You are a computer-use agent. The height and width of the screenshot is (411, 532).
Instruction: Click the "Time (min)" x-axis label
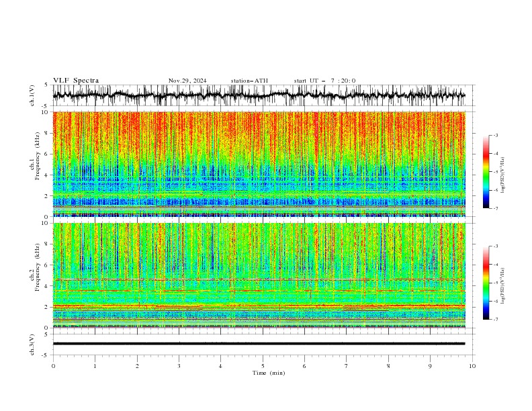point(269,373)
